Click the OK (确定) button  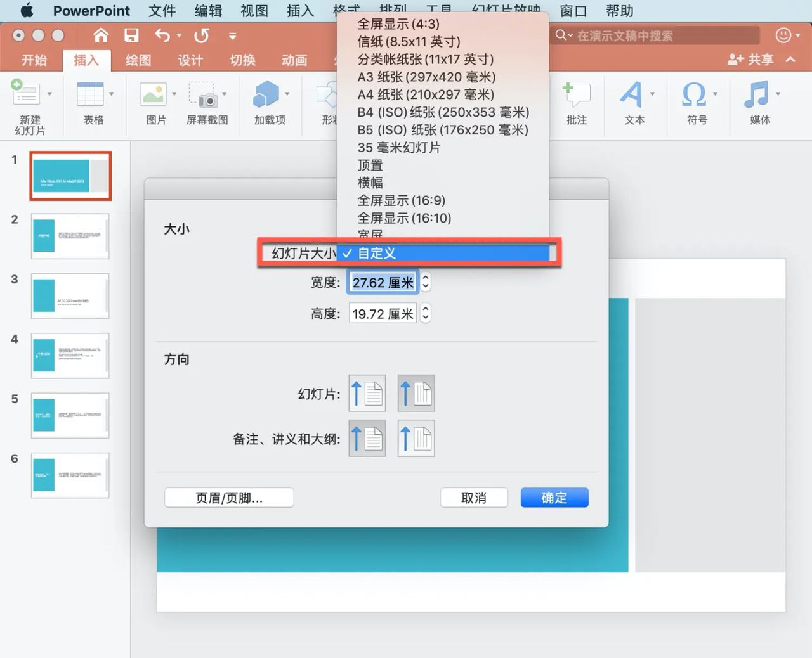[554, 498]
